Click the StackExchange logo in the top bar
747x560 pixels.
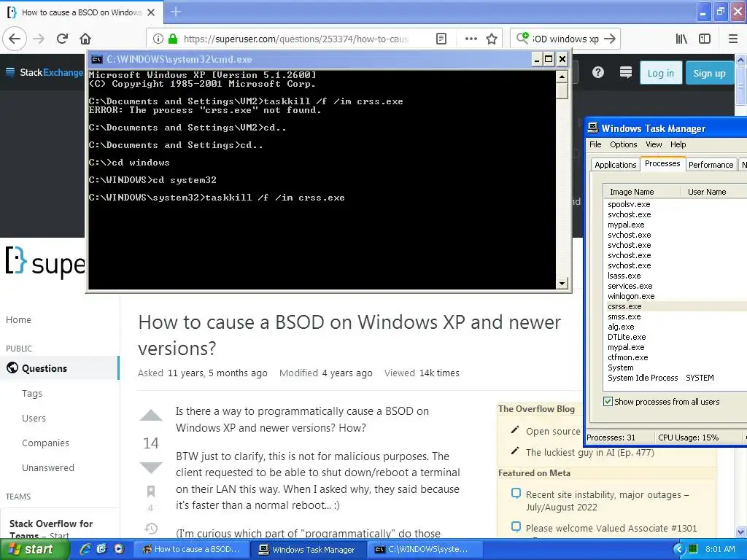click(44, 72)
